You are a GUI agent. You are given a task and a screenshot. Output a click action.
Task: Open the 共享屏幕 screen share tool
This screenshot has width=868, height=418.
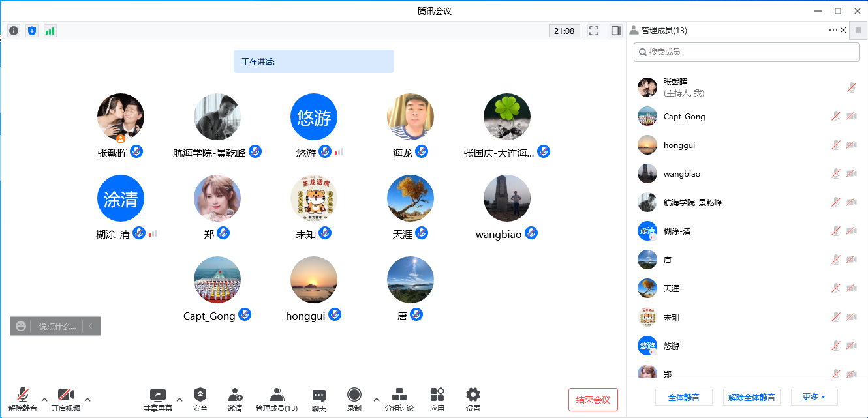pos(158,399)
